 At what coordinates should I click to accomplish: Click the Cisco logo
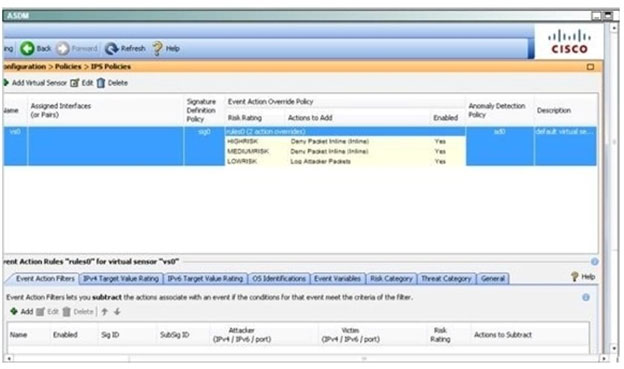(569, 42)
